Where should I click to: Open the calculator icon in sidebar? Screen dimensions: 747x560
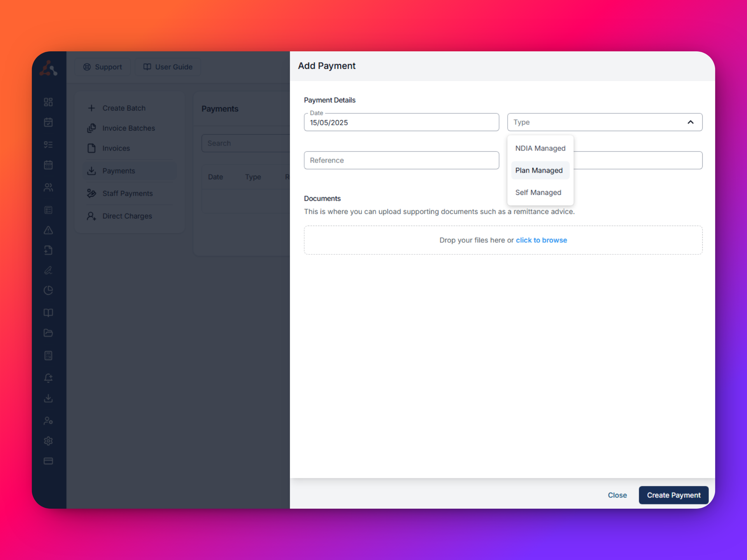pos(48,355)
